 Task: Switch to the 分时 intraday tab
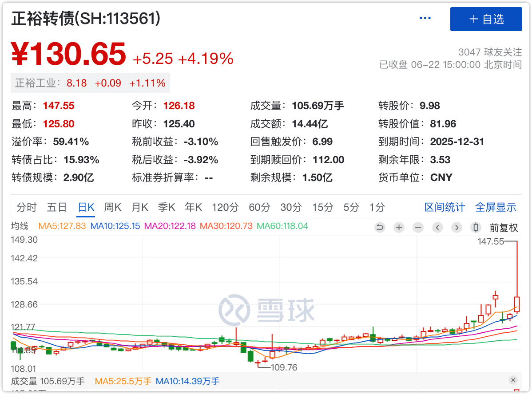26,207
